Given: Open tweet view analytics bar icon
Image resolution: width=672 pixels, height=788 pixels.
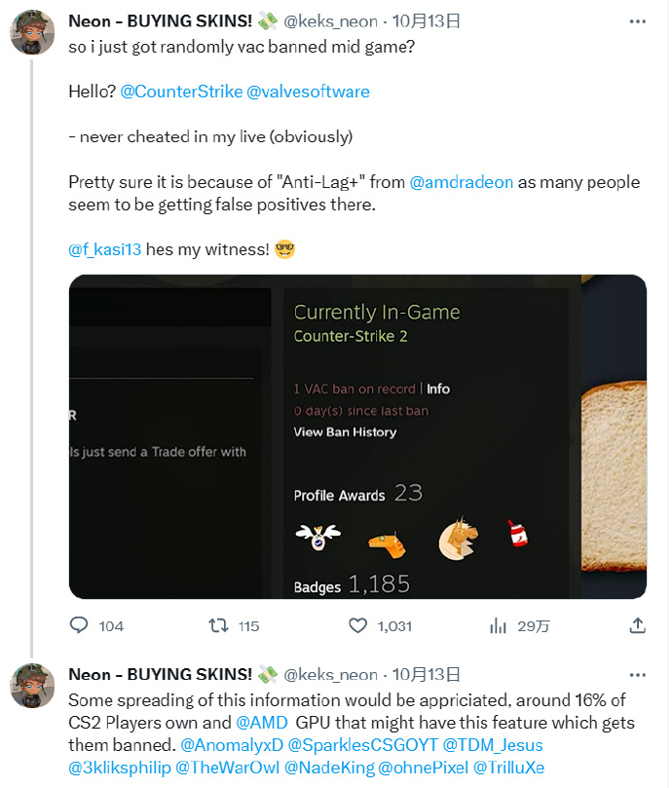Looking at the screenshot, I should [x=498, y=625].
